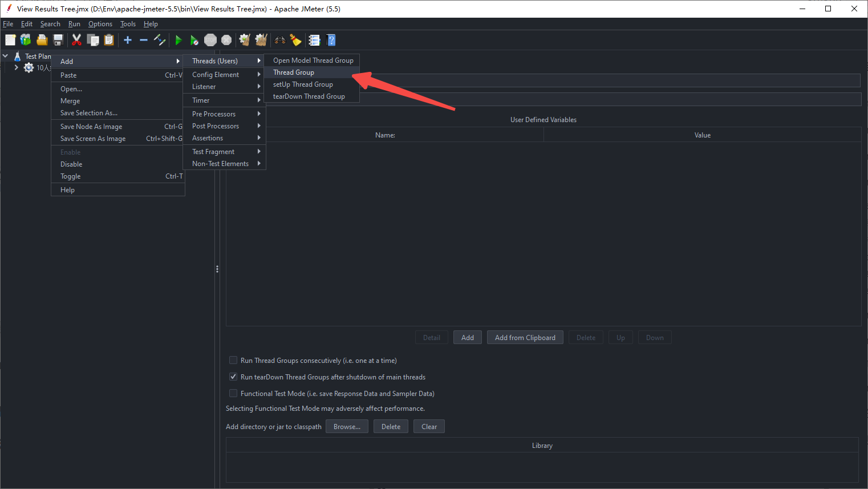Image resolution: width=868 pixels, height=489 pixels.
Task: Open the Non-Test Elements submenu
Action: click(x=224, y=164)
